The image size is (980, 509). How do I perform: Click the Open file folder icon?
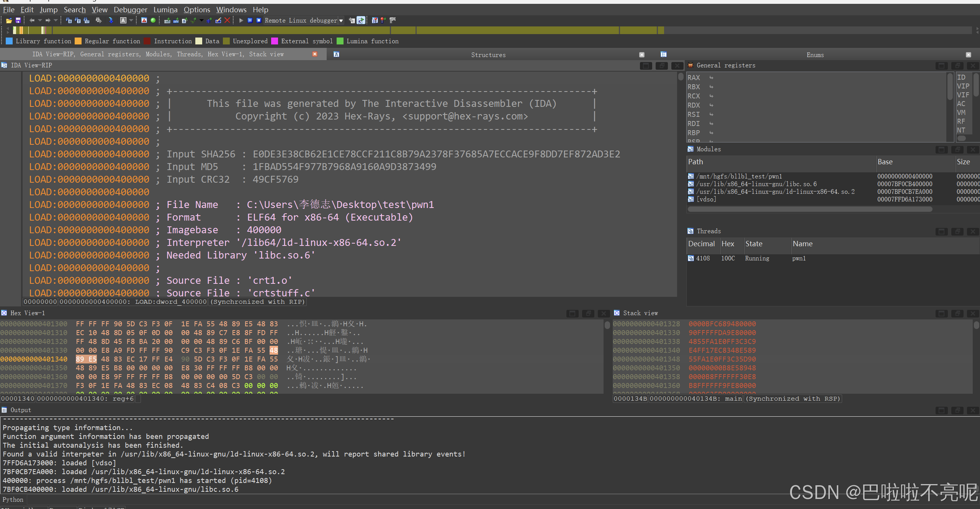pos(9,20)
